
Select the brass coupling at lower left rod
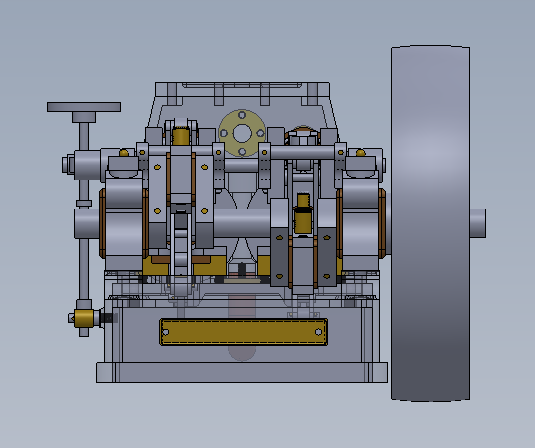tap(84, 318)
